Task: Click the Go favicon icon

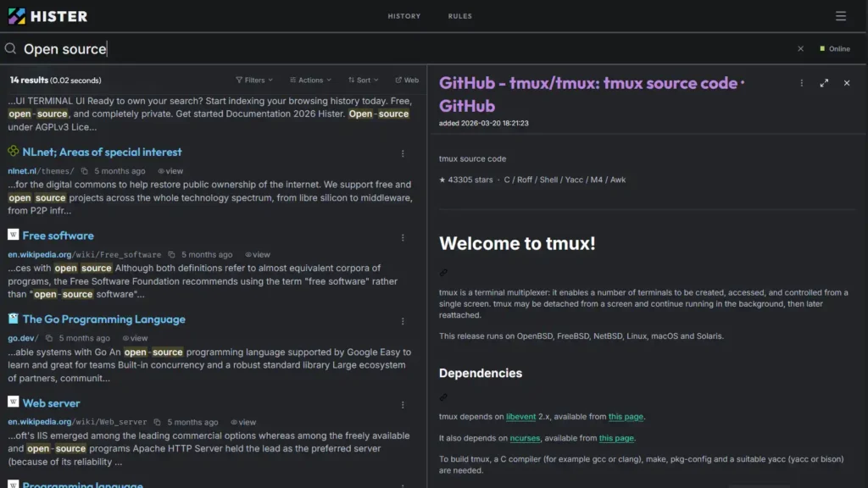Action: (14, 319)
